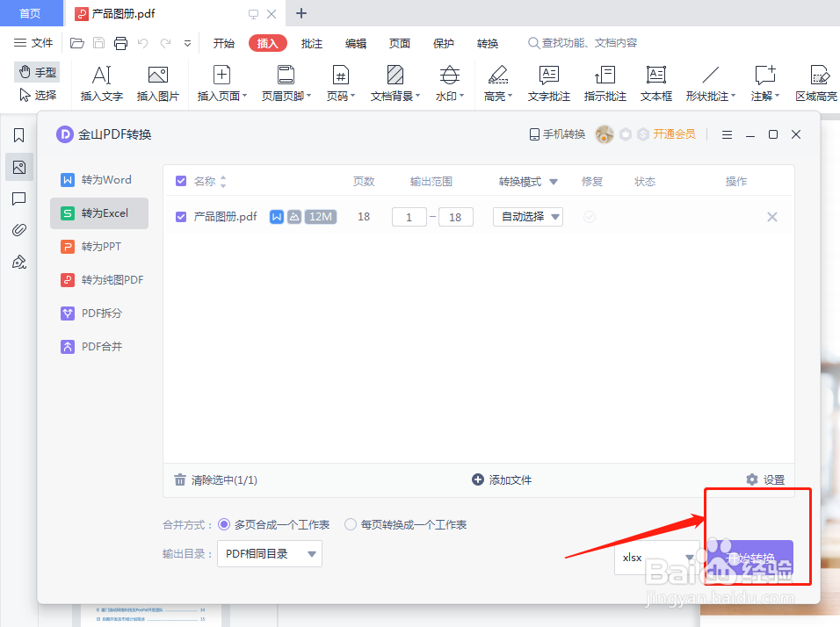Open the 文档背景 dropdown
This screenshot has height=627, width=840.
(x=395, y=83)
